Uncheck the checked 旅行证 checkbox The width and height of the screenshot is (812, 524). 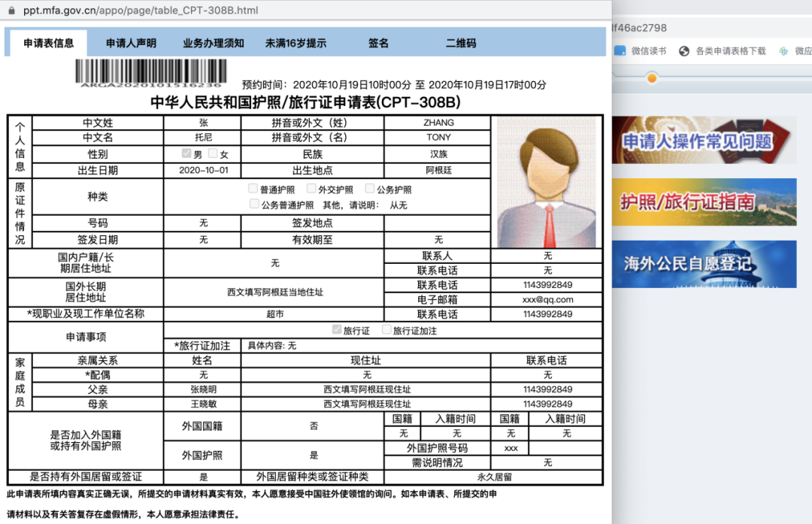coord(337,329)
